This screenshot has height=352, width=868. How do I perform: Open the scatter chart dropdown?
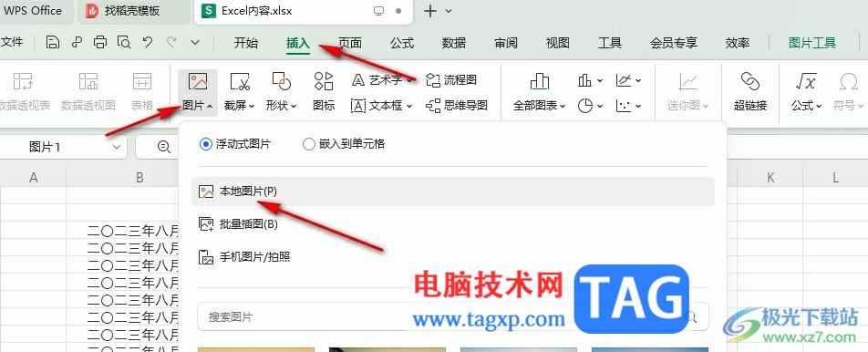628,105
